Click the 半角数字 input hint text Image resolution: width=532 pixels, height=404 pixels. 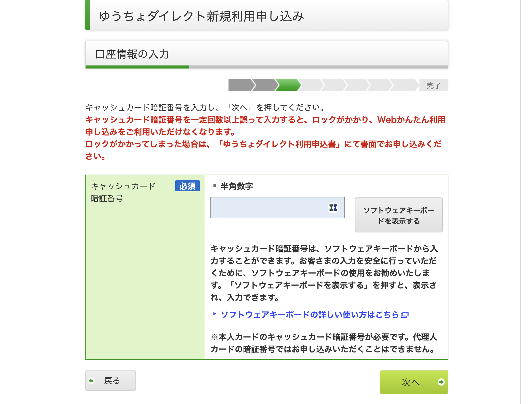[x=237, y=186]
